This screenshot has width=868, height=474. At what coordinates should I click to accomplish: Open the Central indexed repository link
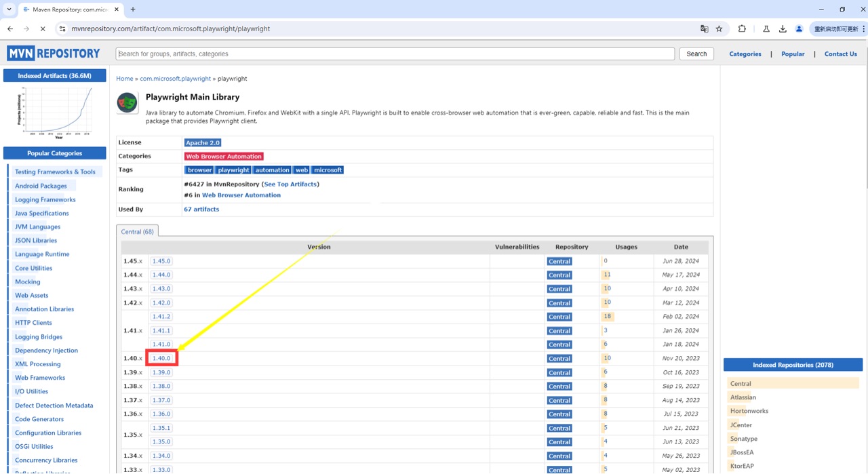coord(741,384)
